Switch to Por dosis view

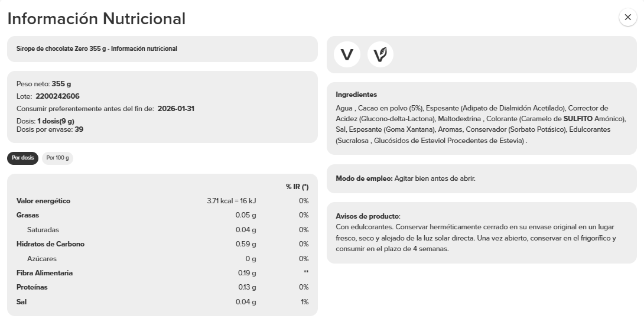[x=22, y=158]
